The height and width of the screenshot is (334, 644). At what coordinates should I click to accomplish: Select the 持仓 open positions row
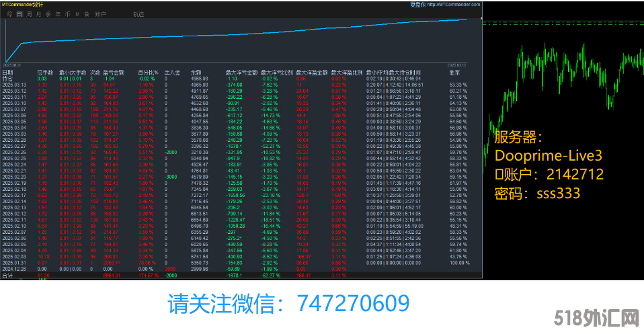point(241,79)
